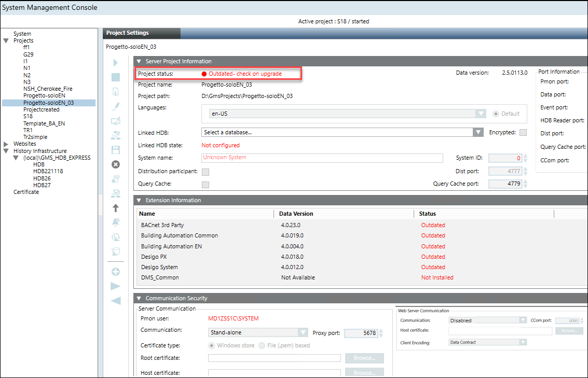Click the circled plus add icon
Screen dimensions: 588x378
tap(115, 272)
